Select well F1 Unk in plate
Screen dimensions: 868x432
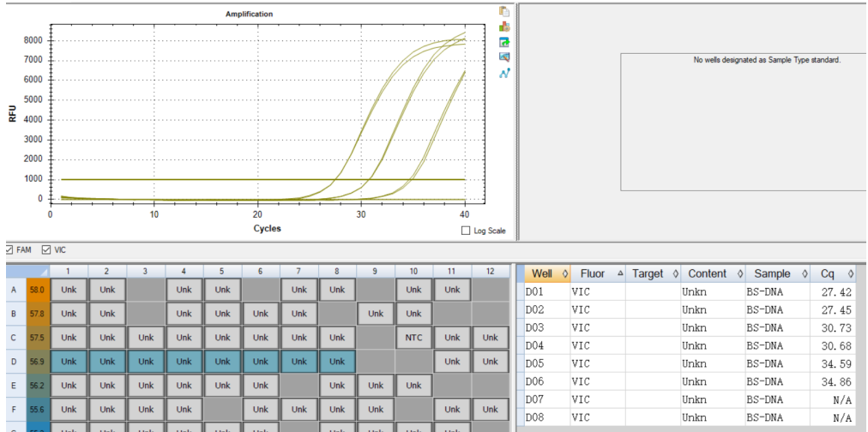(69, 410)
